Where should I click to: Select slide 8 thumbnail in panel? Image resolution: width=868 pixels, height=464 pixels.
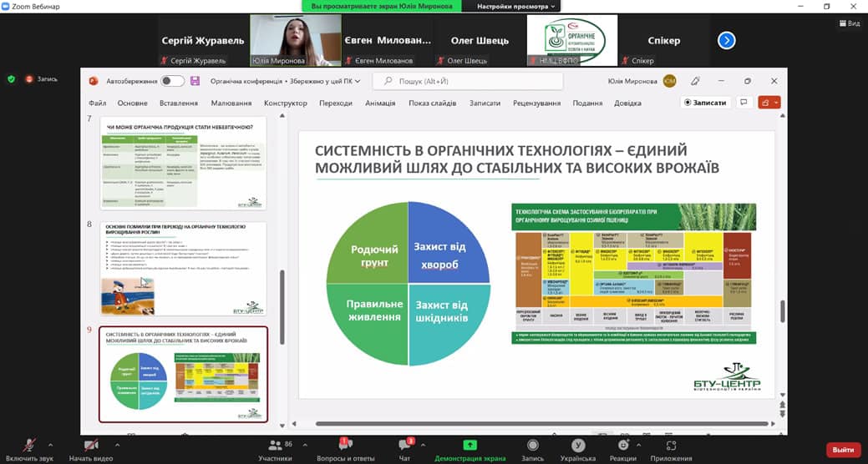(x=183, y=268)
